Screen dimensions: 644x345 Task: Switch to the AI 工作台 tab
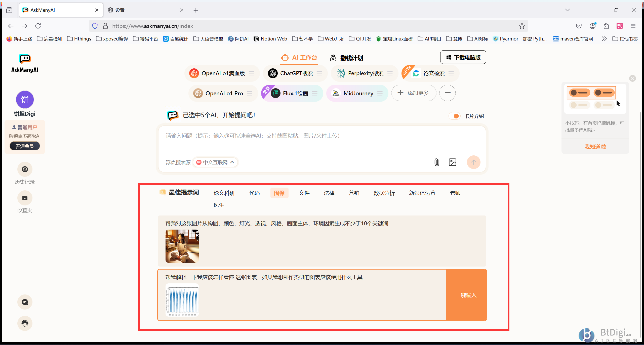299,58
